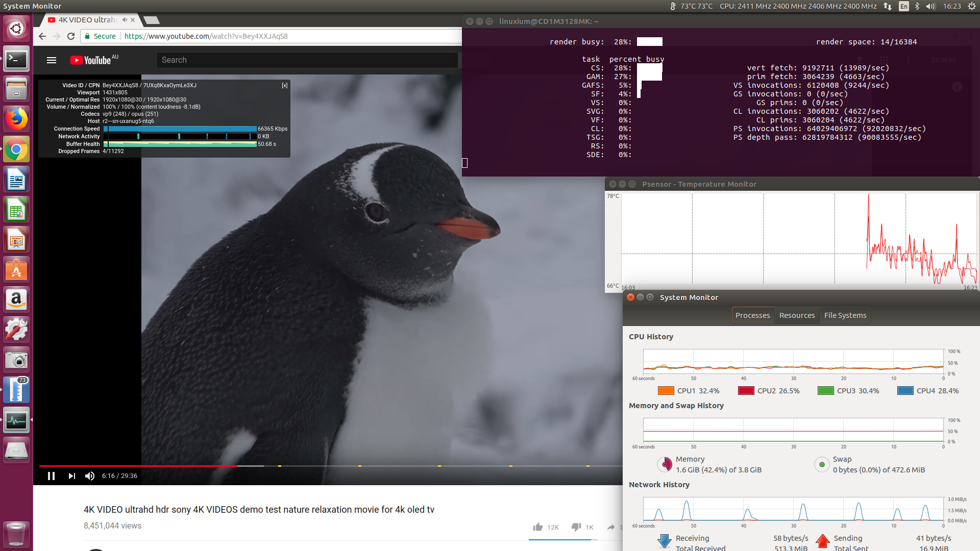Open System Settings from the launcher

coord(16,330)
